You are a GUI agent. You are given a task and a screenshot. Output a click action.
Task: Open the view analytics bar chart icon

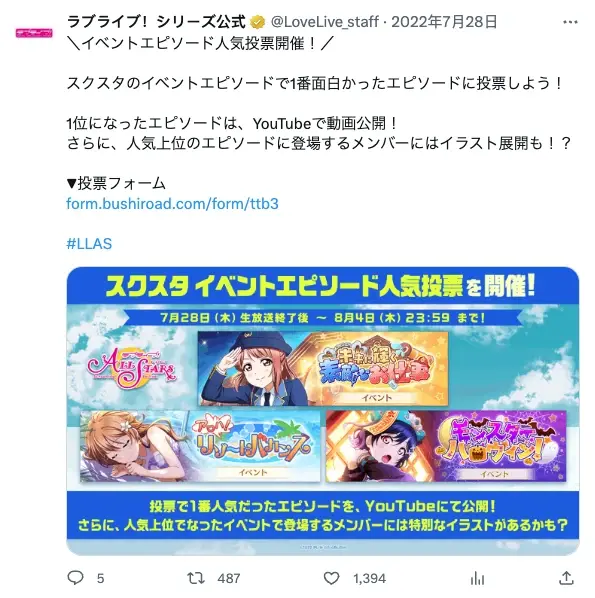pyautogui.click(x=477, y=578)
